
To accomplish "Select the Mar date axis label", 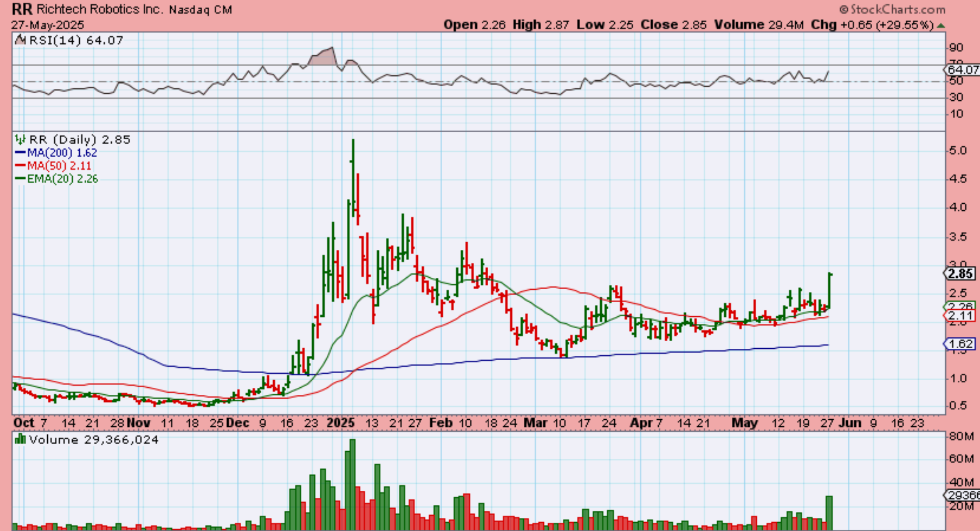I will [535, 423].
